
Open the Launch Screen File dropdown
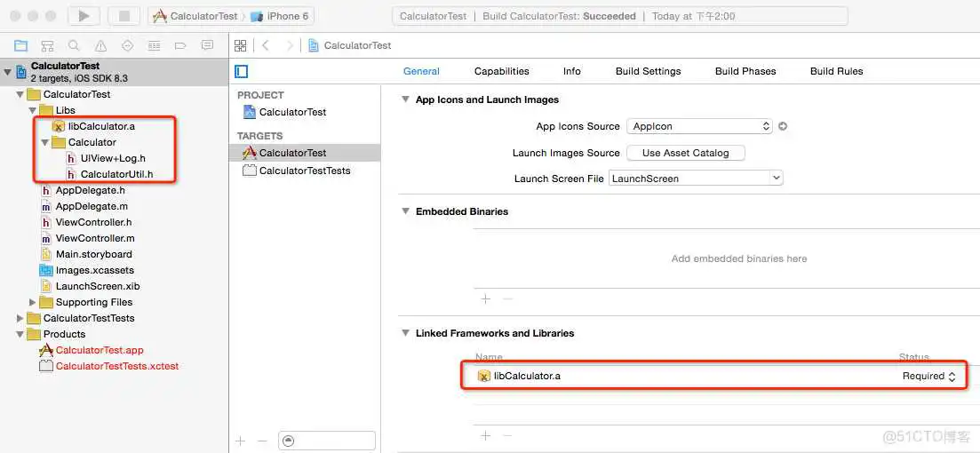coord(696,179)
